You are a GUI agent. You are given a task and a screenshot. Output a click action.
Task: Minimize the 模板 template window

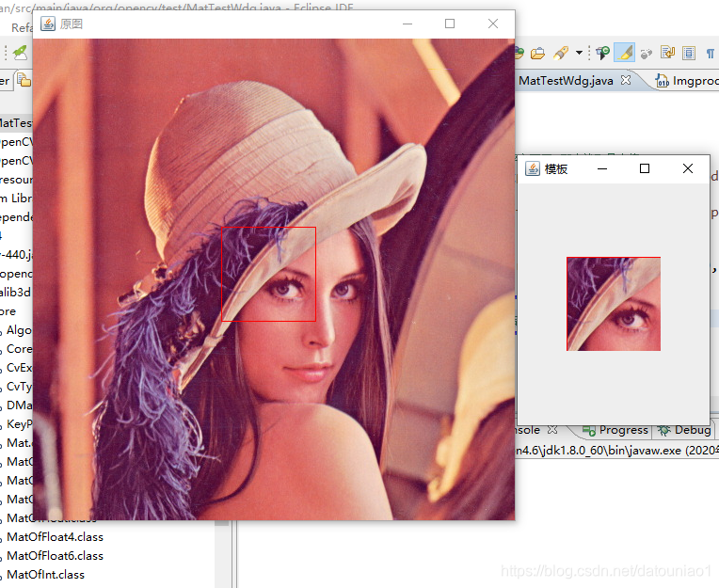602,168
